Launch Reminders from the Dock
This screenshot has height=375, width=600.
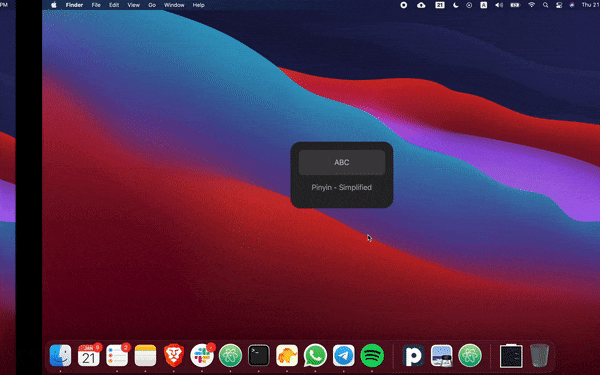coord(117,355)
